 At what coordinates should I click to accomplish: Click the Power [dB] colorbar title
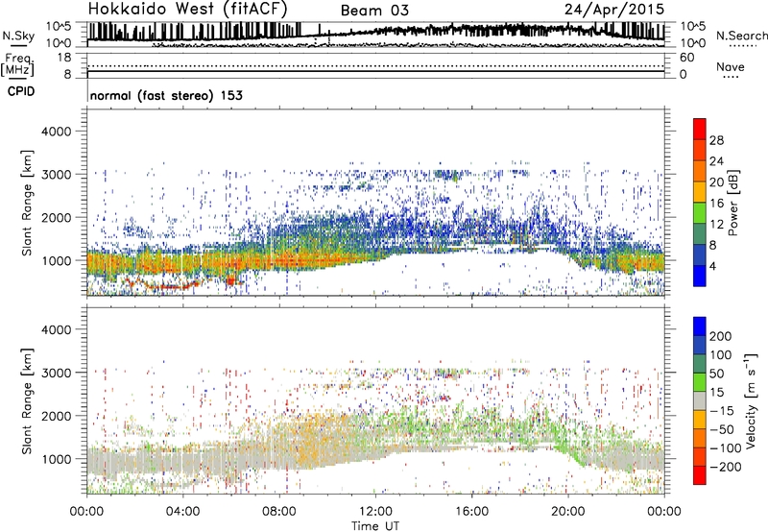pos(732,203)
